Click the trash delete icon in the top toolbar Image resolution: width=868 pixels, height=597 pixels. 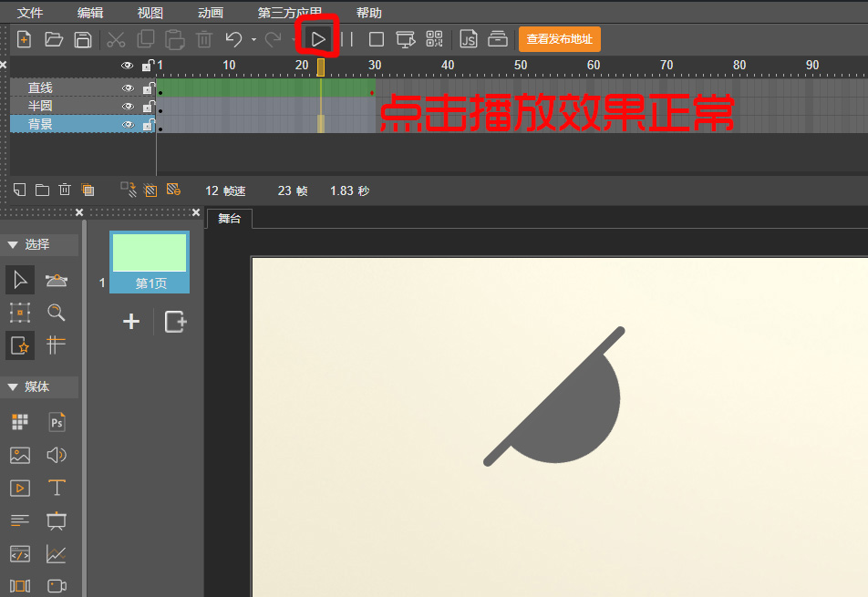click(204, 39)
